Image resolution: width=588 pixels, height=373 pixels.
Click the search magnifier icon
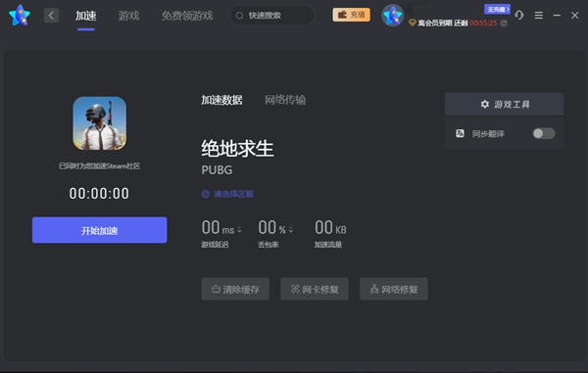(240, 16)
